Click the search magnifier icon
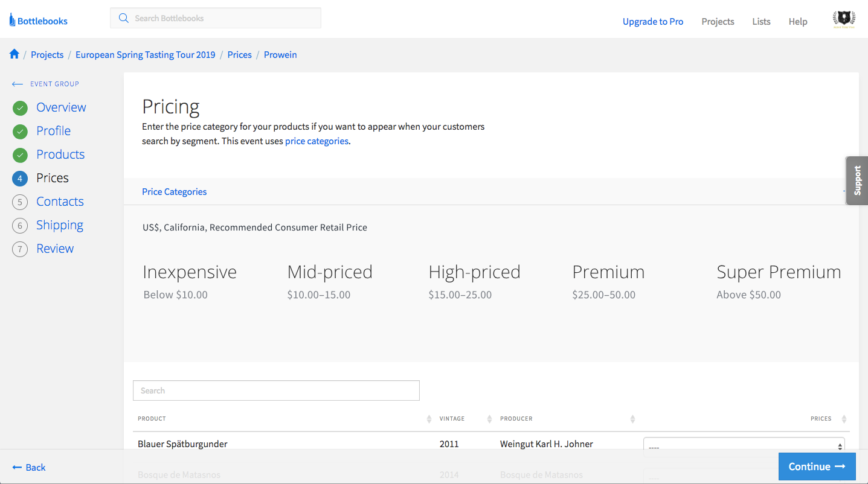 pos(124,18)
